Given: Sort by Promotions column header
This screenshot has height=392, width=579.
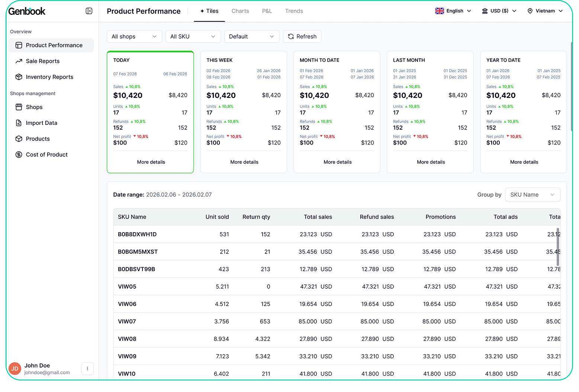Looking at the screenshot, I should tap(441, 217).
